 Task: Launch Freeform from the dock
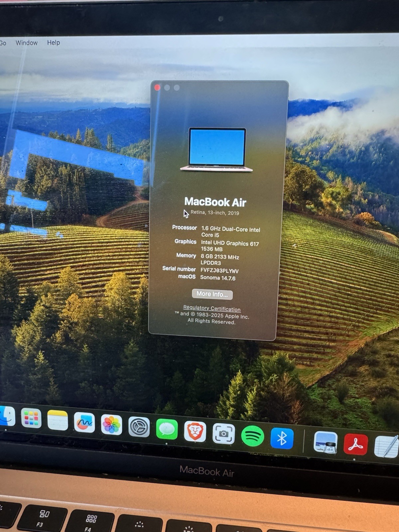click(x=84, y=422)
